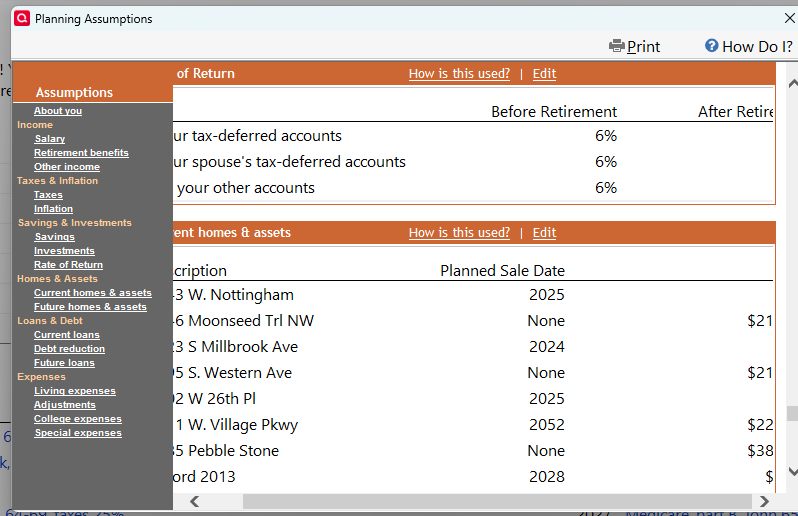Open Rate of Return sidebar link
The height and width of the screenshot is (516, 798).
tap(68, 265)
